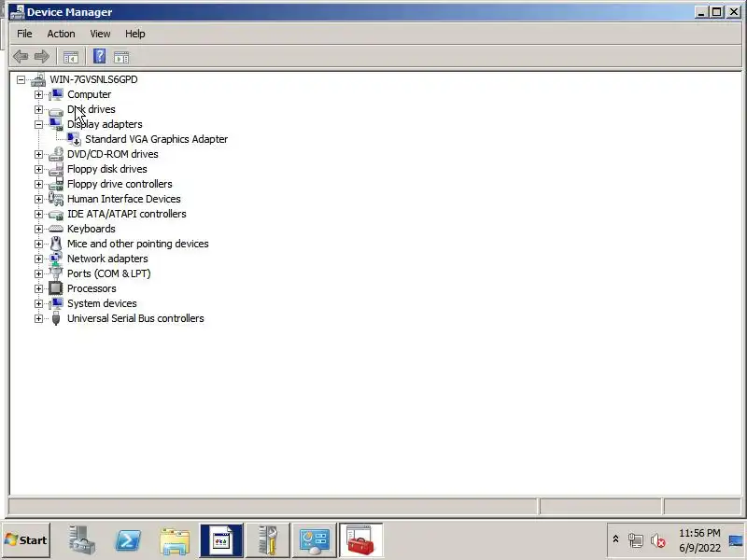Select the IDE ATA/ATAPI controllers label
The width and height of the screenshot is (747, 560).
click(x=127, y=214)
